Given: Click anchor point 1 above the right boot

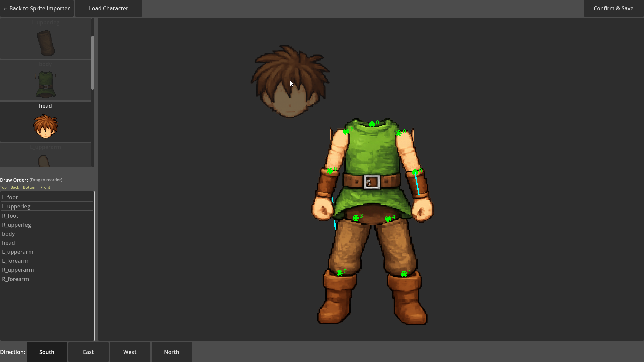Looking at the screenshot, I should point(404,274).
